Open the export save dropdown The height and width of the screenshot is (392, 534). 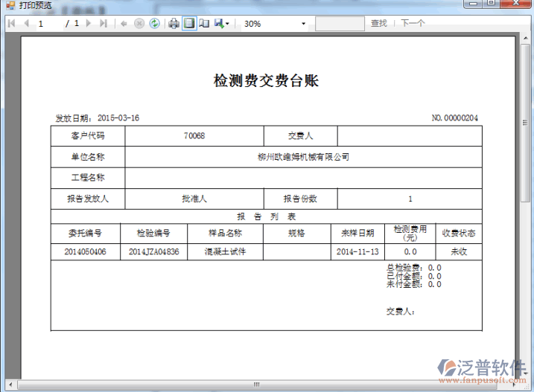[222, 24]
